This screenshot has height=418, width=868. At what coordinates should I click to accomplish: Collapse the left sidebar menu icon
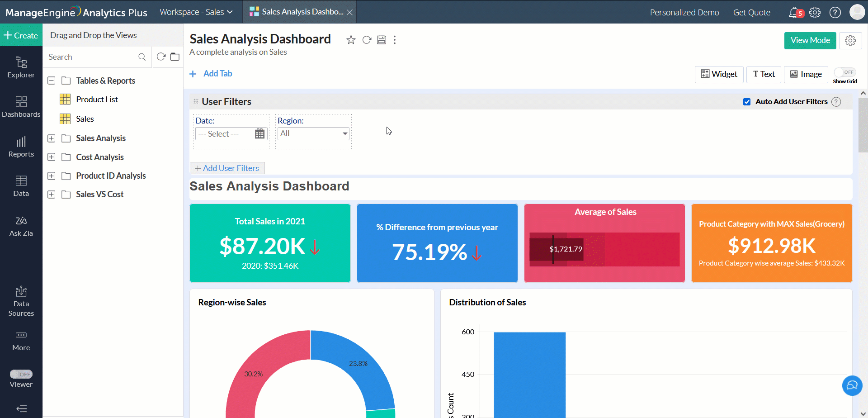[x=21, y=408]
